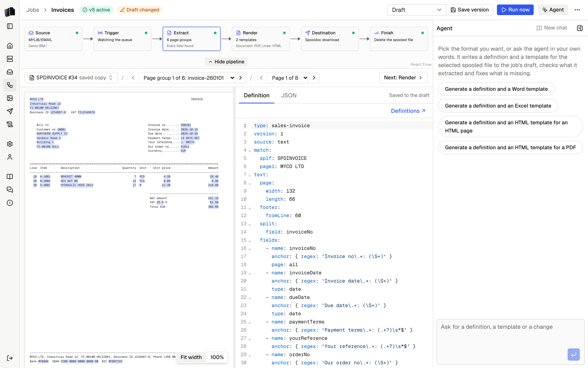
Task: Toggle the Agent button in header
Action: pos(552,10)
